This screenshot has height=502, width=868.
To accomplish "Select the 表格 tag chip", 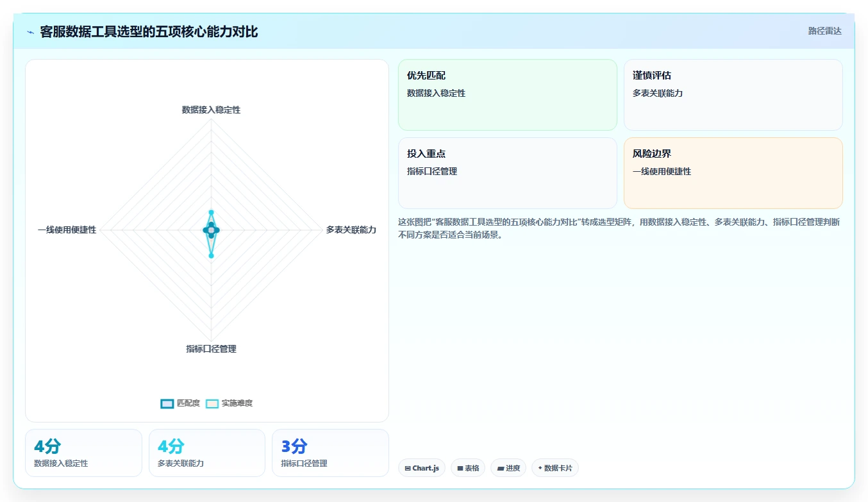I will [468, 468].
